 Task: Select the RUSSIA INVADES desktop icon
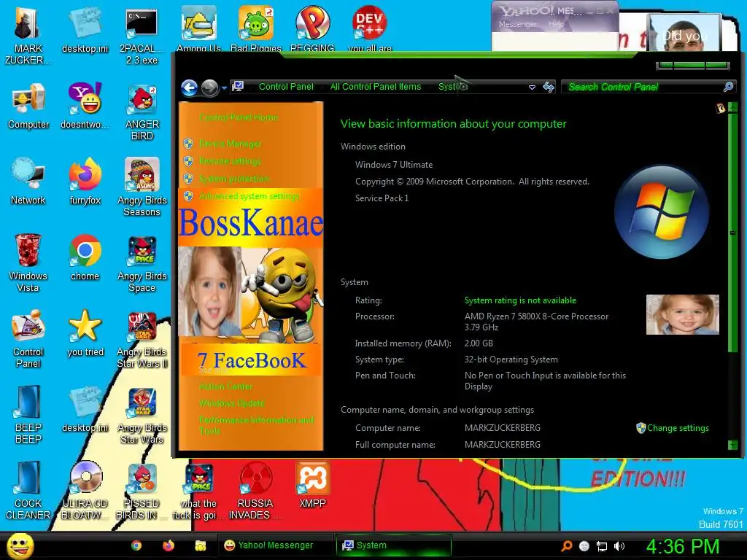pyautogui.click(x=255, y=491)
